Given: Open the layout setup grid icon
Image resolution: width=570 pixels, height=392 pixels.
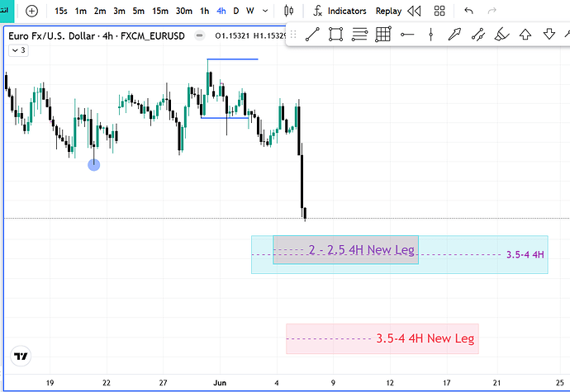Looking at the screenshot, I should pyautogui.click(x=439, y=12).
